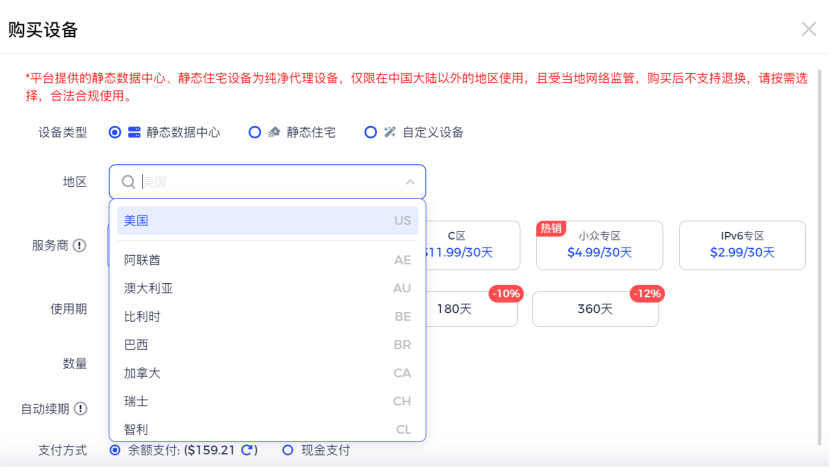The height and width of the screenshot is (475, 830).
Task: Click the info icon next to 自动续期
Action: (x=80, y=409)
